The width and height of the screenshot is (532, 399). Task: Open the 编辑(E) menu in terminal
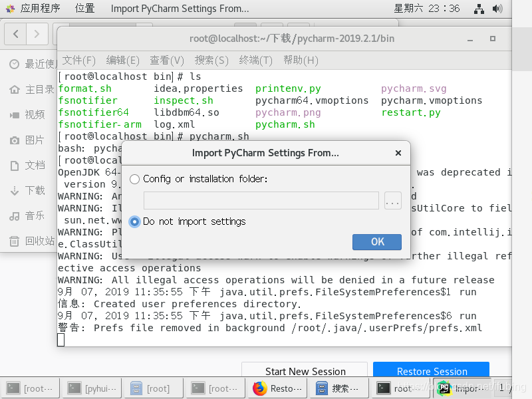[122, 61]
